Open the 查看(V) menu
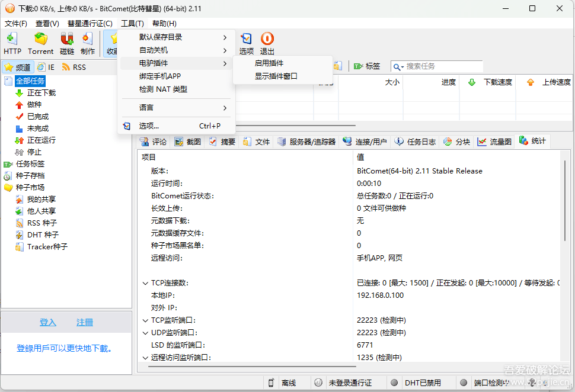Screen dimensions: 575x392 pos(47,24)
